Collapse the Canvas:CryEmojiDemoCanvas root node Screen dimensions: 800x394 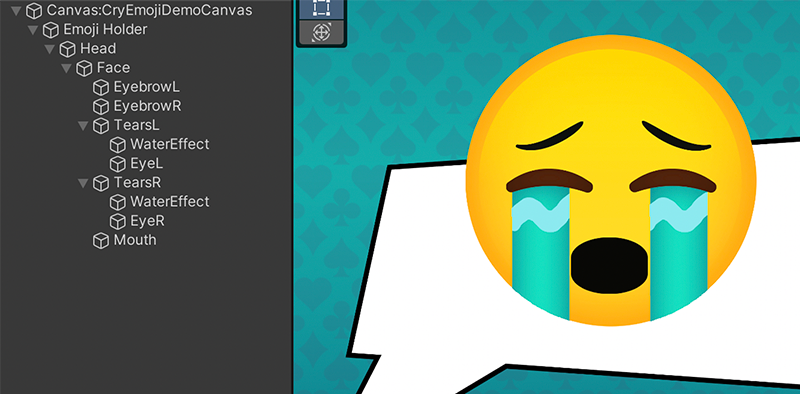16,10
